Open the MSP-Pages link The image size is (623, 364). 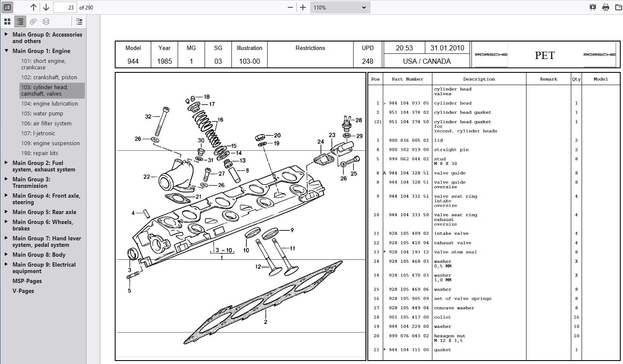tap(27, 281)
